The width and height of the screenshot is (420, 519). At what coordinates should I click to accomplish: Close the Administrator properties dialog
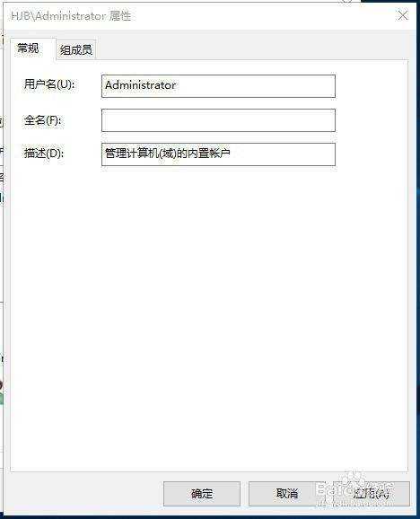[402, 15]
